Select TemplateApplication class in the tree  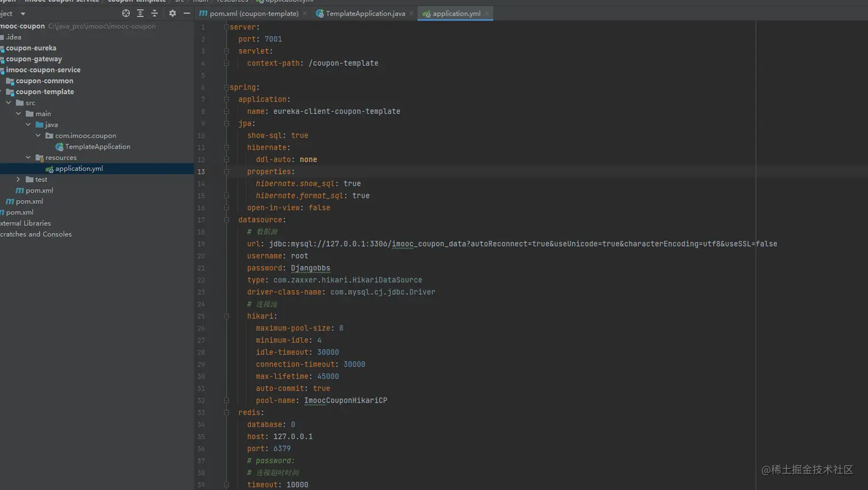(97, 147)
